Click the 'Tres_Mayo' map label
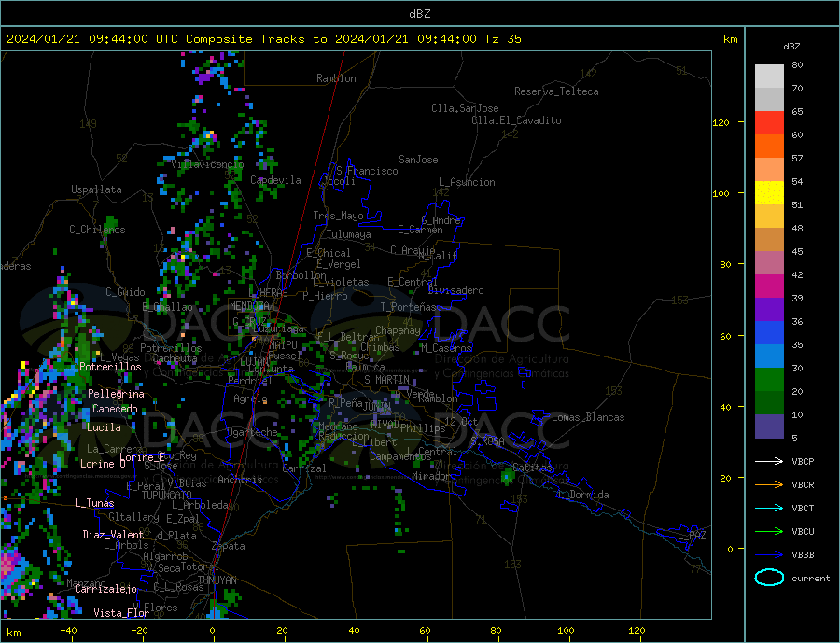This screenshot has width=840, height=643. [x=338, y=216]
